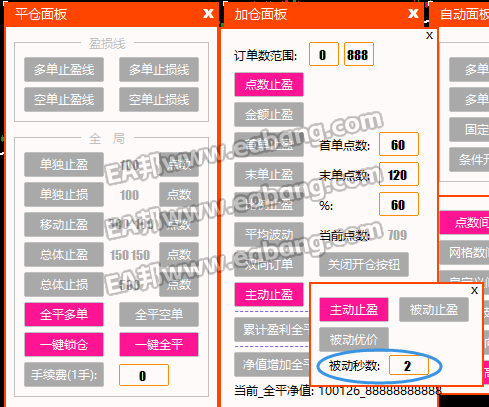Click the 全平空单 button

point(159,314)
